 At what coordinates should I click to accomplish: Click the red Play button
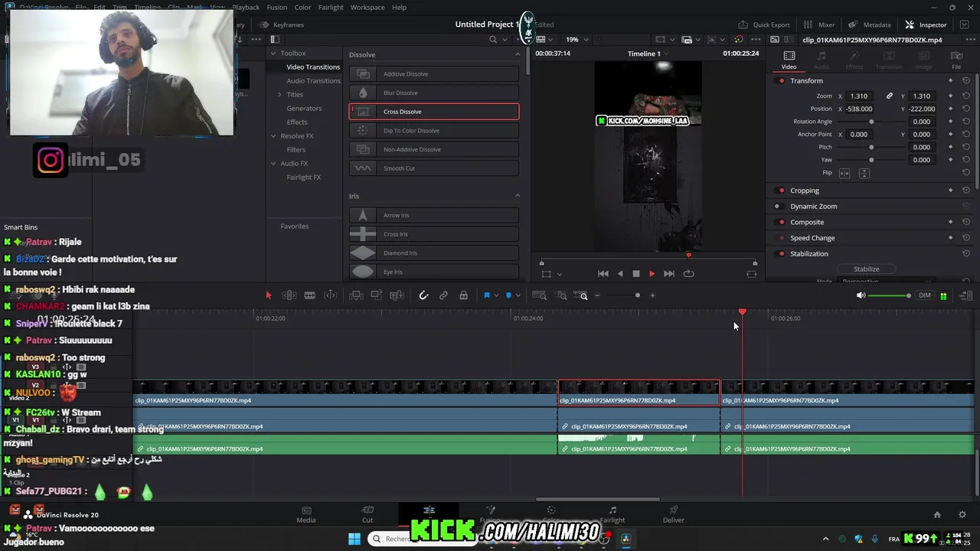[x=652, y=274]
